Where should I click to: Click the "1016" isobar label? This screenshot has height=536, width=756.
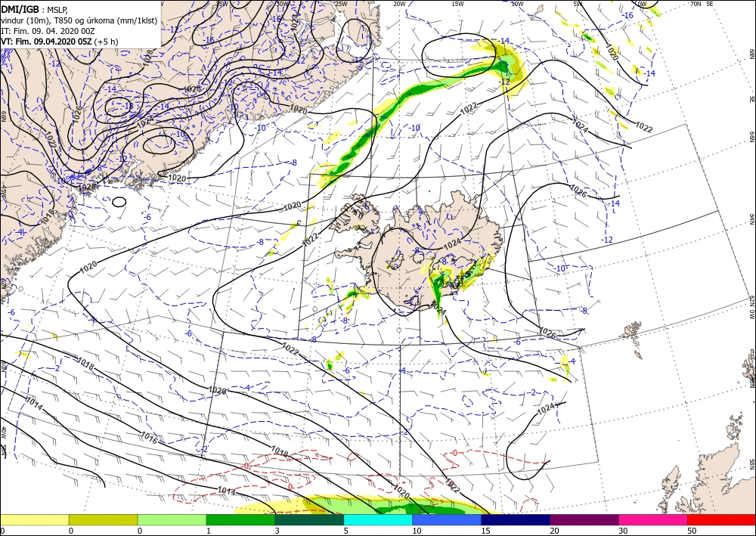[x=149, y=438]
